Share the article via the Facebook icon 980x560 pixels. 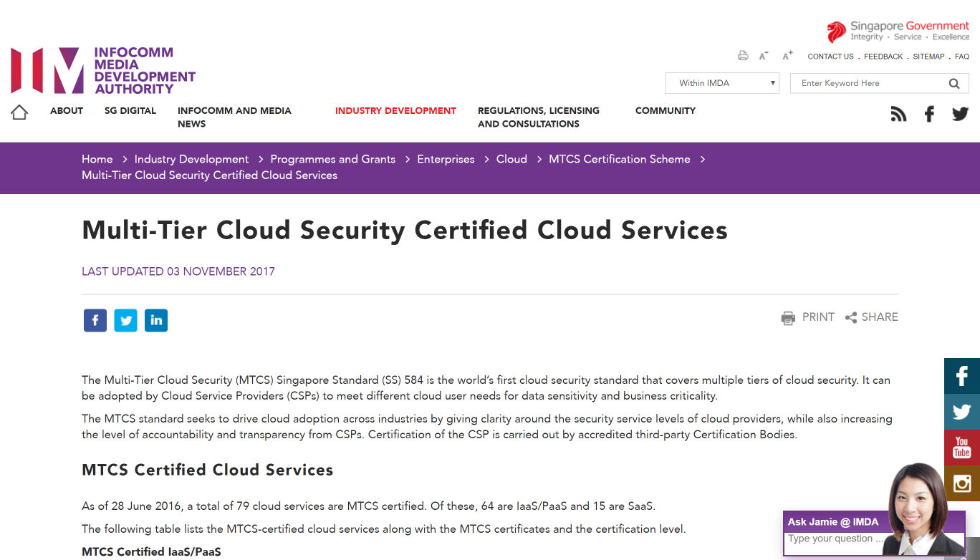(95, 320)
